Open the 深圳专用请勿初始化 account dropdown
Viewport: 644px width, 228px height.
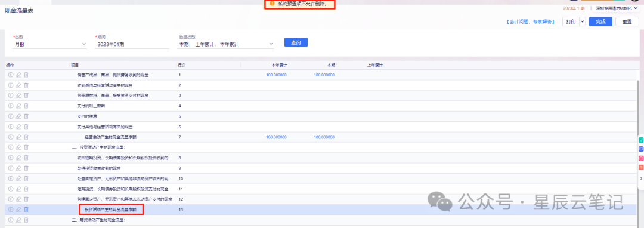(x=617, y=8)
